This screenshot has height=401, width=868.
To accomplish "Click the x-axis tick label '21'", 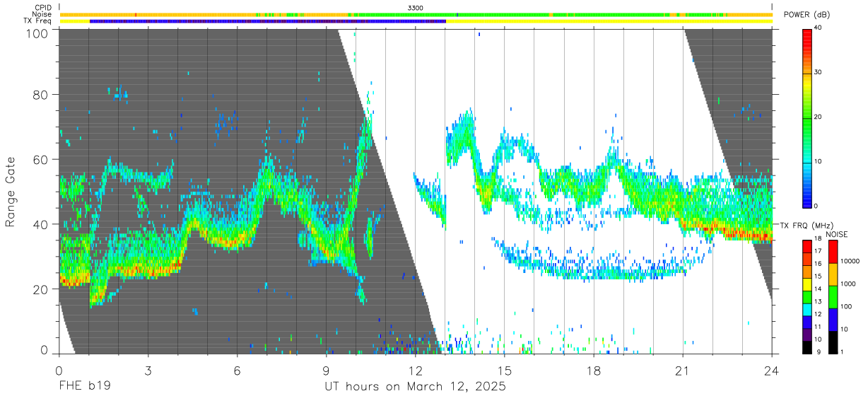I will [683, 371].
